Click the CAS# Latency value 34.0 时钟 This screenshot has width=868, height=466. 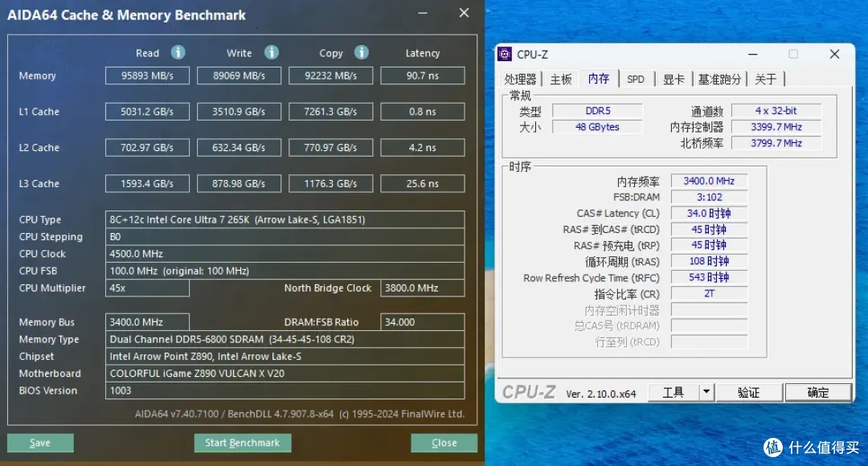point(709,213)
